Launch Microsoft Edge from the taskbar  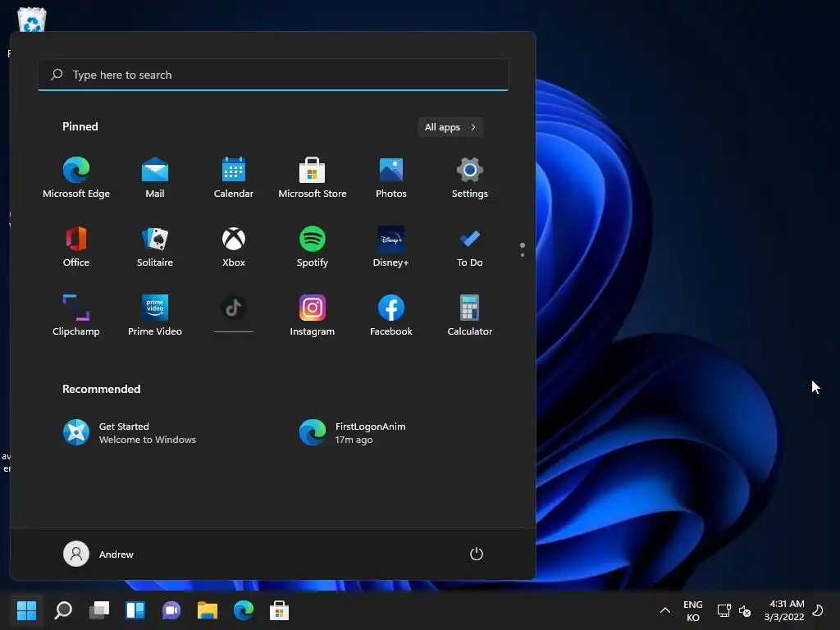tap(243, 610)
